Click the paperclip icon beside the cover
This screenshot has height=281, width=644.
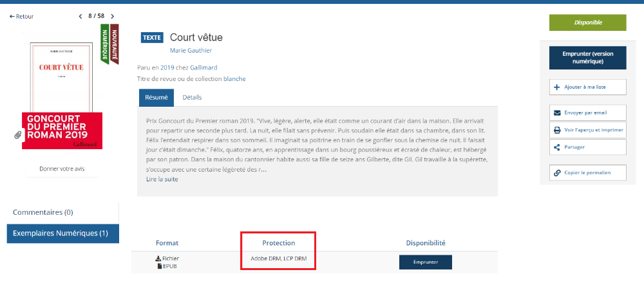17,135
